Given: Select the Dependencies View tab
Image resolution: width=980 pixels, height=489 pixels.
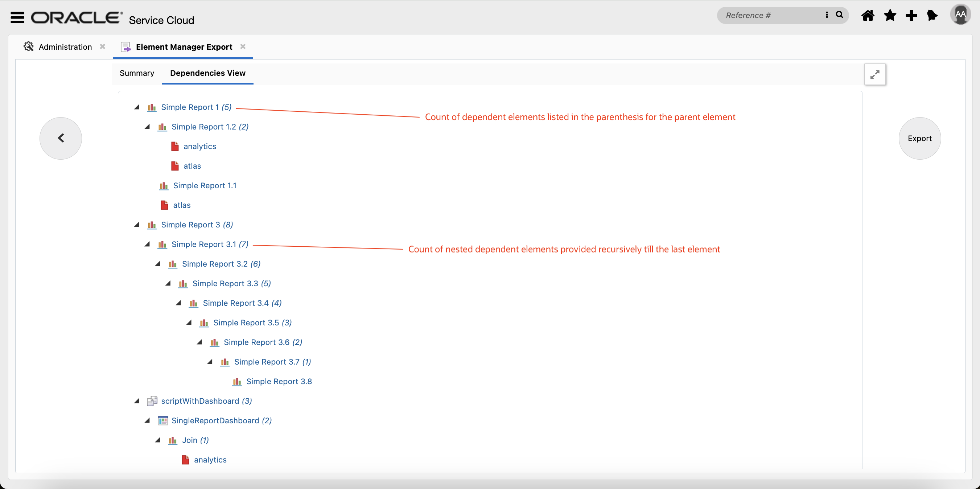Looking at the screenshot, I should pyautogui.click(x=208, y=73).
